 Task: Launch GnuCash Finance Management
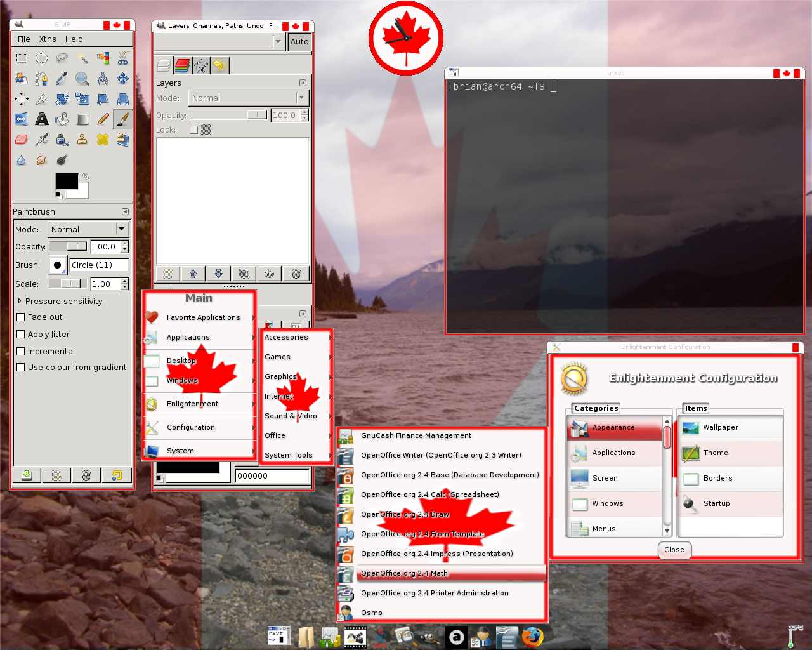click(442, 435)
